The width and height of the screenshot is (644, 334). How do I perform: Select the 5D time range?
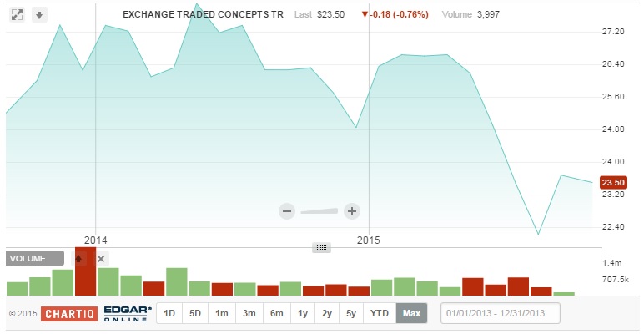click(195, 314)
